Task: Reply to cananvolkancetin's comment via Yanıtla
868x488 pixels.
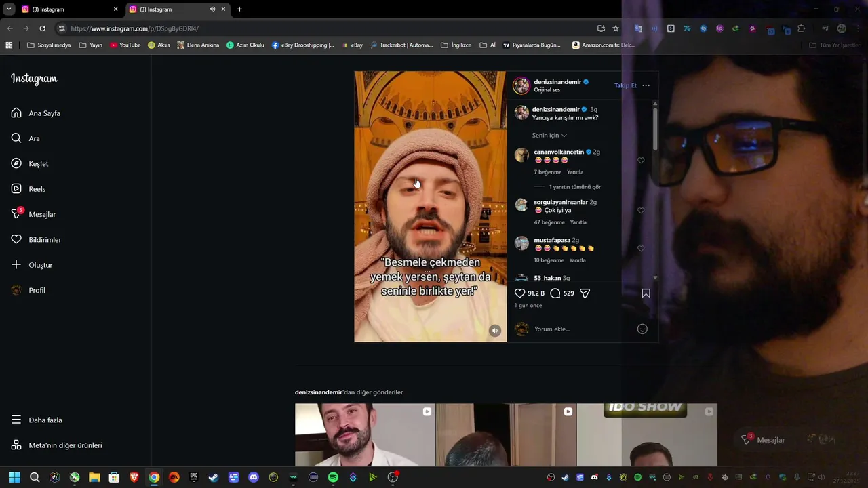Action: pos(575,172)
